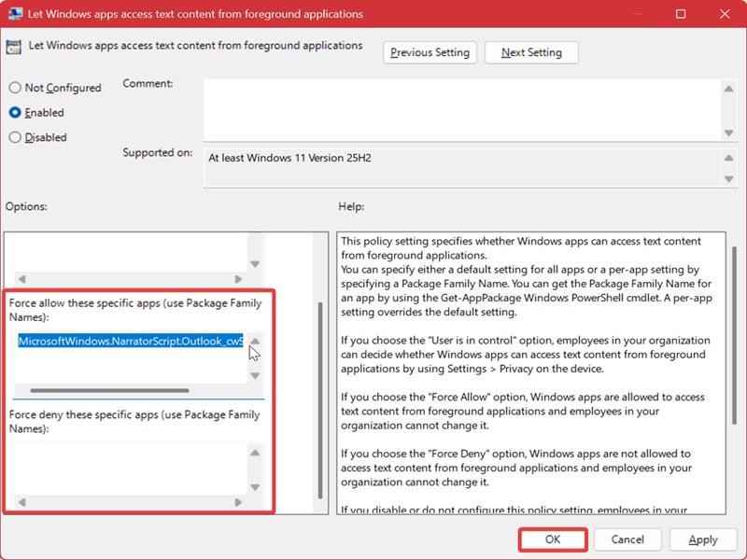Click the Force deny box scroll down arrow
This screenshot has height=560, width=747.
[255, 487]
